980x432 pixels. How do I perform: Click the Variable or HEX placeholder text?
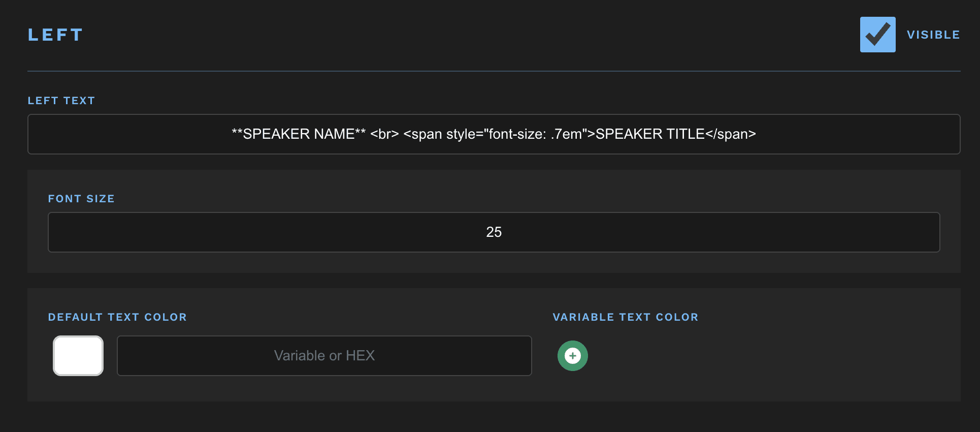[324, 356]
